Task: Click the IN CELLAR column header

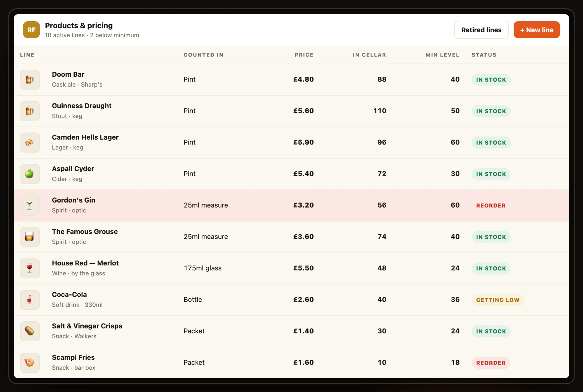Action: click(x=369, y=55)
